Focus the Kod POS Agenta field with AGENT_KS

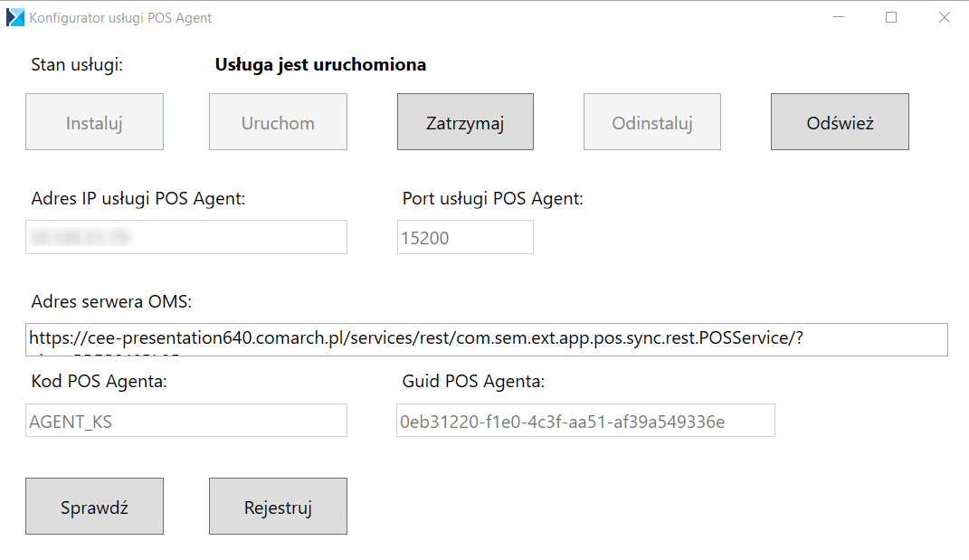(x=186, y=421)
